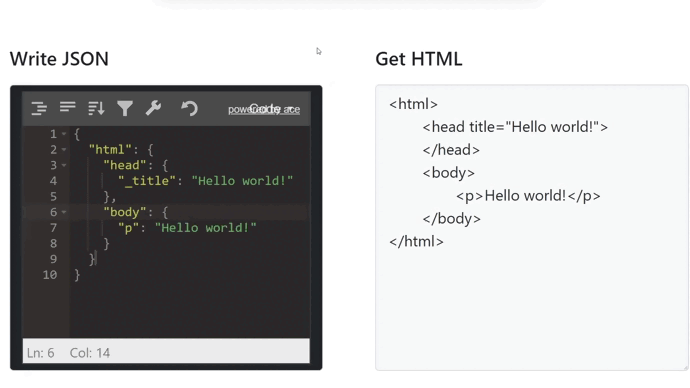Click the Ln: 6 status bar entry
Screen dimensions: 690x388
(x=40, y=353)
